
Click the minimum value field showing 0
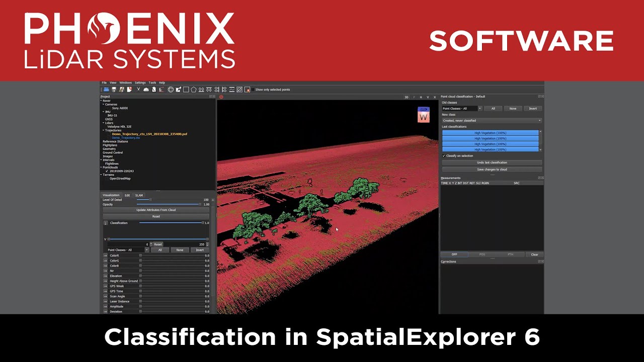[128, 244]
